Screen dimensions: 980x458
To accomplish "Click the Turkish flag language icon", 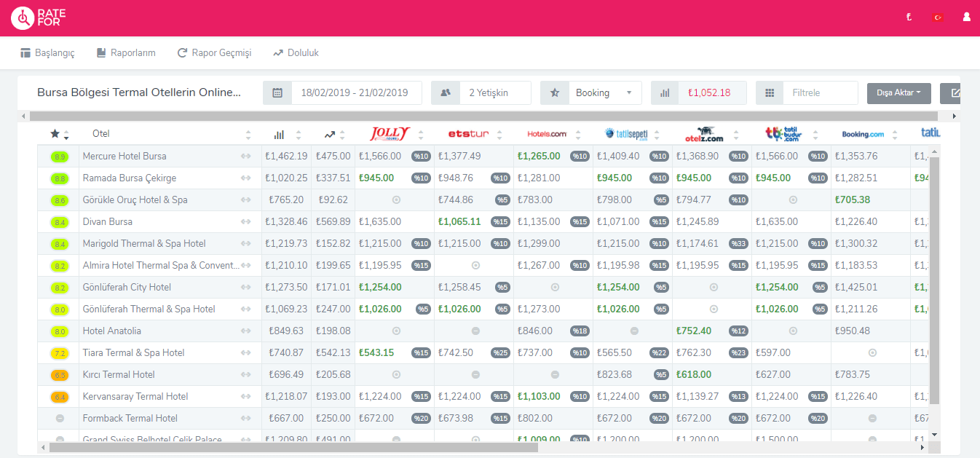I will tap(938, 17).
